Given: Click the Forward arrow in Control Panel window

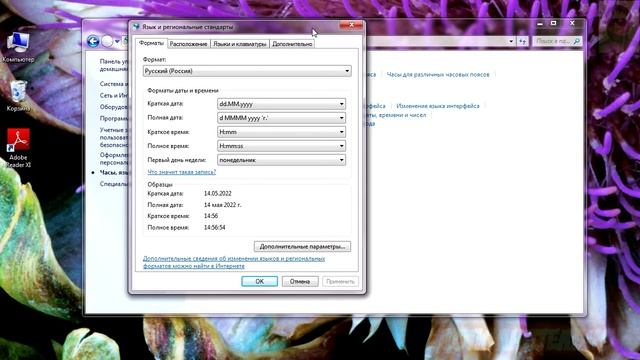Looking at the screenshot, I should click(107, 41).
